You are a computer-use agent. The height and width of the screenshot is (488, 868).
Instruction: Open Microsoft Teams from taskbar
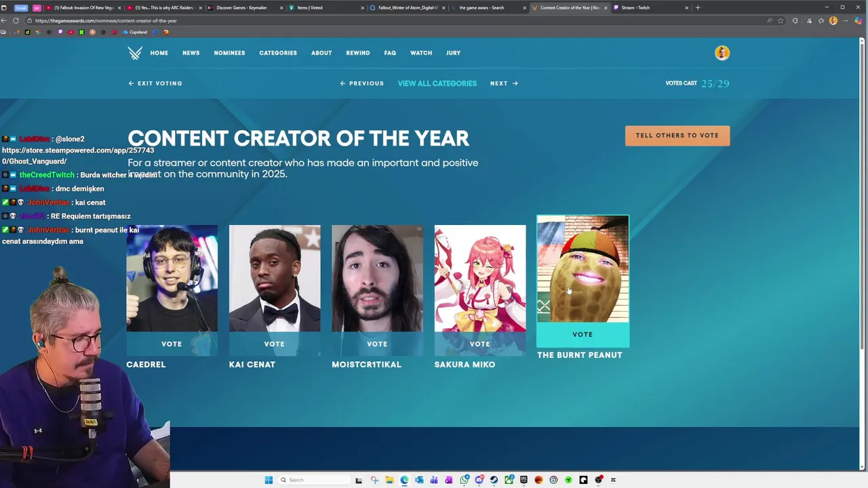click(434, 480)
